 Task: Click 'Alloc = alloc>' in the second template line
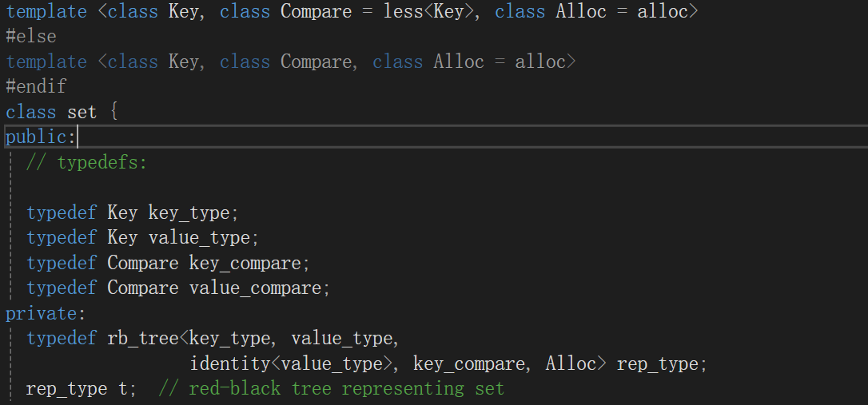504,62
